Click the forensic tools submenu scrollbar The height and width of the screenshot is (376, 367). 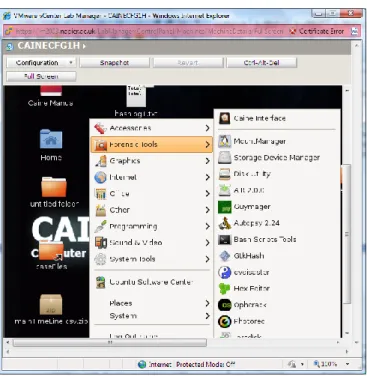coord(347,233)
